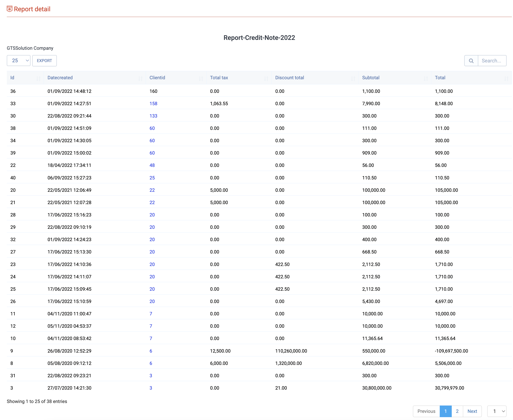Sort by Total column arrows
Screen dimensions: 513x420
(506, 78)
